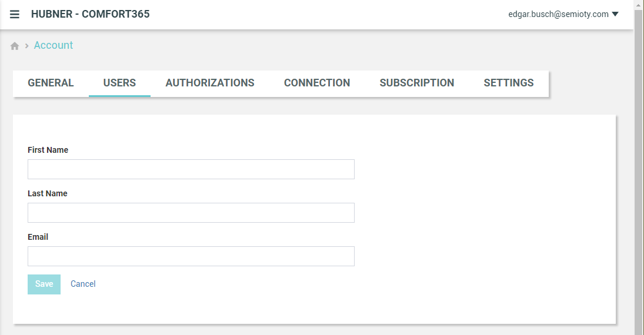Select the Email input box
This screenshot has height=335, width=644.
[x=191, y=256]
